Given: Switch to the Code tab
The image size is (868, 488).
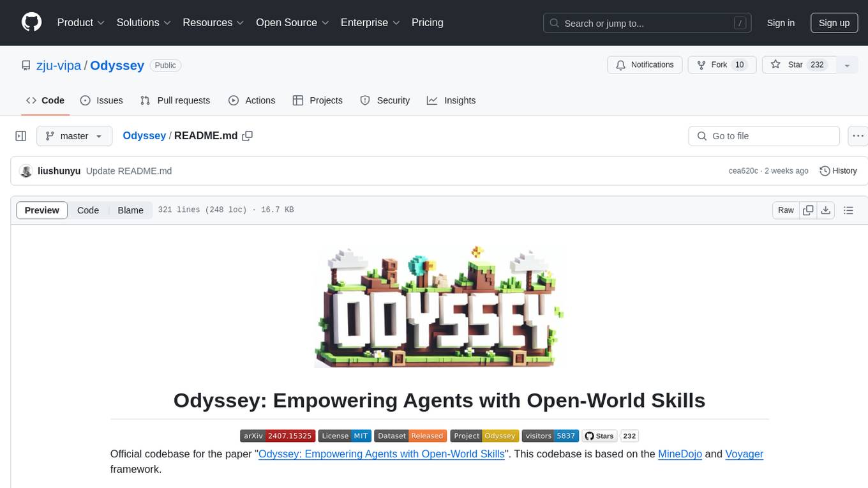Looking at the screenshot, I should click(45, 100).
